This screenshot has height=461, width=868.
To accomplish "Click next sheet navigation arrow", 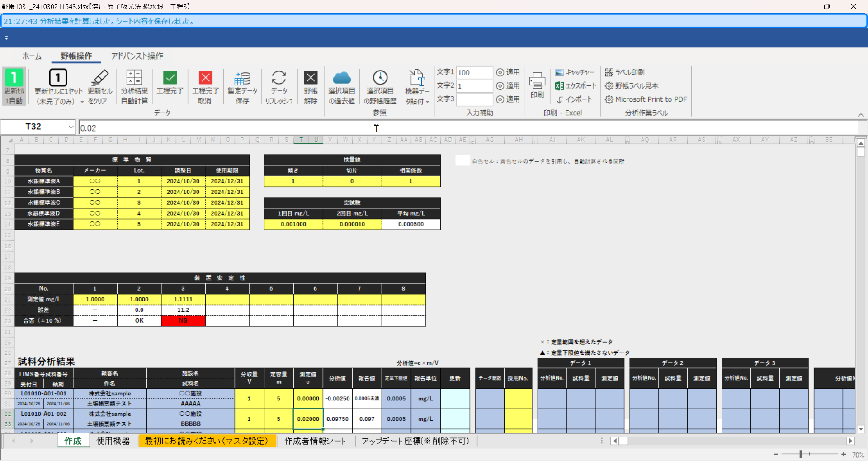I will click(32, 441).
